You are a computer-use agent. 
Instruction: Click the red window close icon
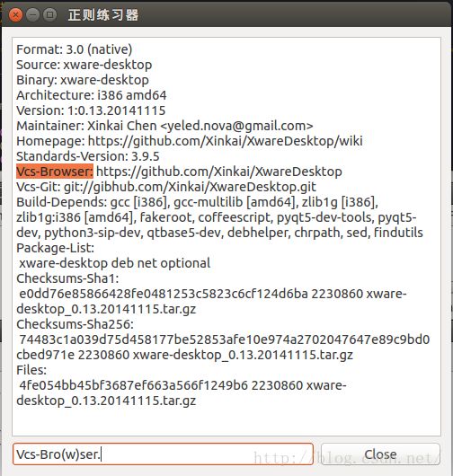15,15
